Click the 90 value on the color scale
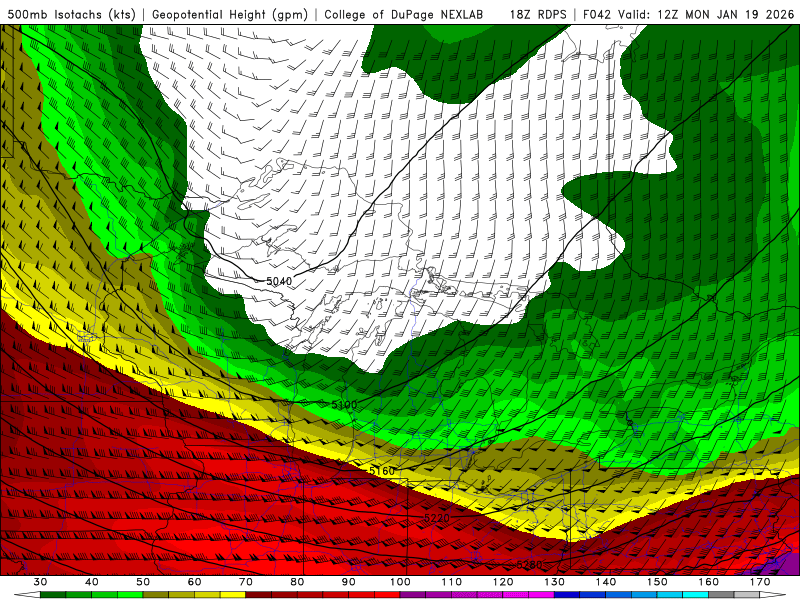This screenshot has width=800, height=600. (349, 582)
